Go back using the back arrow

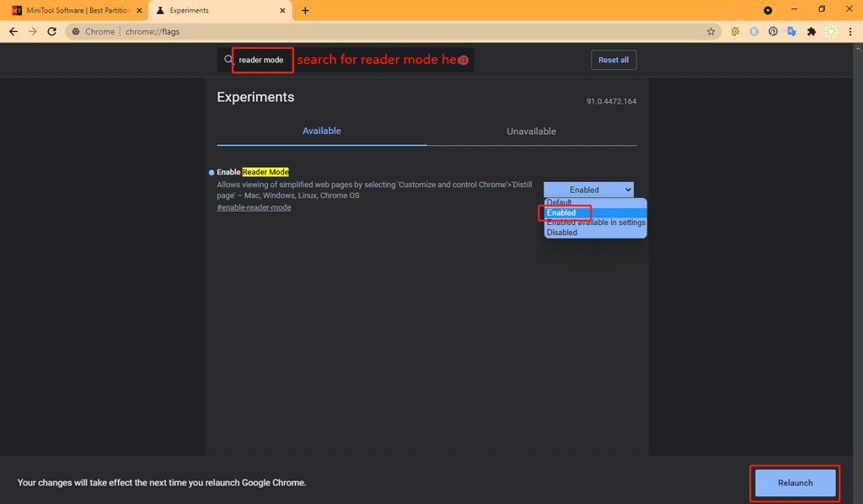point(13,30)
